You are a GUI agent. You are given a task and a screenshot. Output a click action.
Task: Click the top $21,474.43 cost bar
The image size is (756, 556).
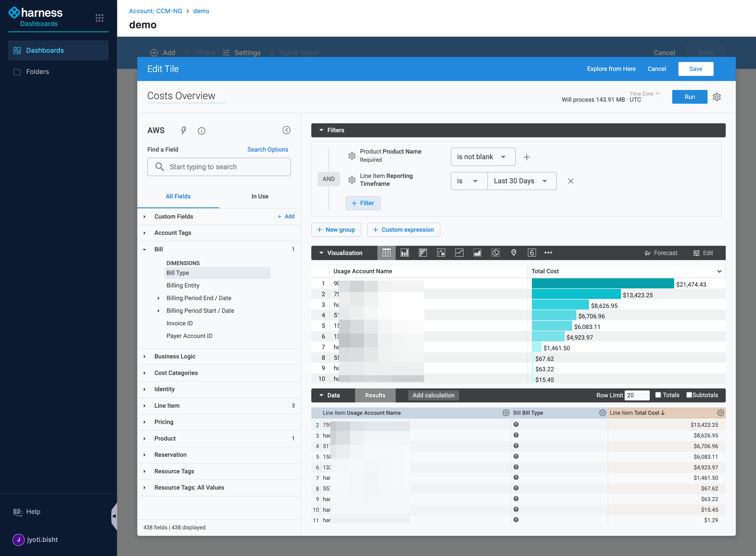point(602,284)
